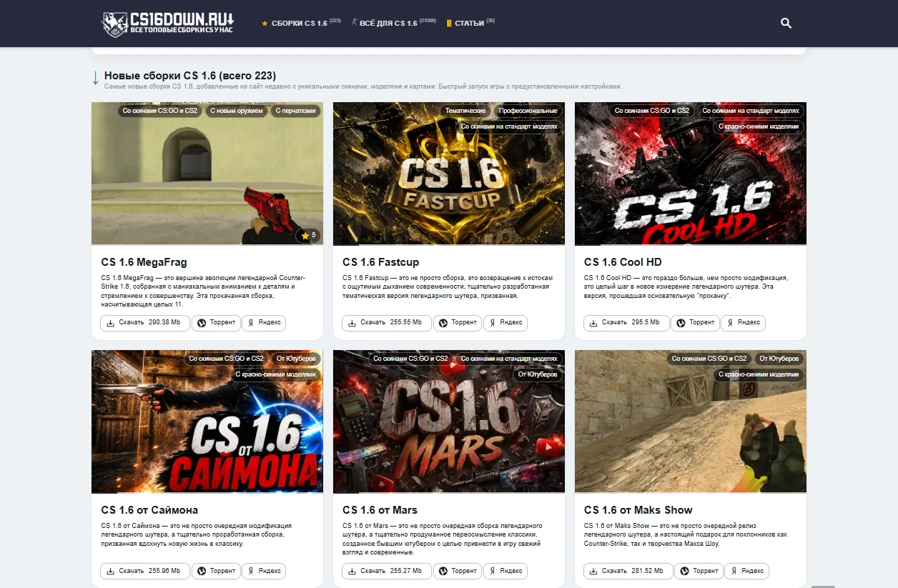Image resolution: width=898 pixels, height=588 pixels.
Task: Select С красно-синими моделями tag on Cool HD
Action: pyautogui.click(x=759, y=126)
